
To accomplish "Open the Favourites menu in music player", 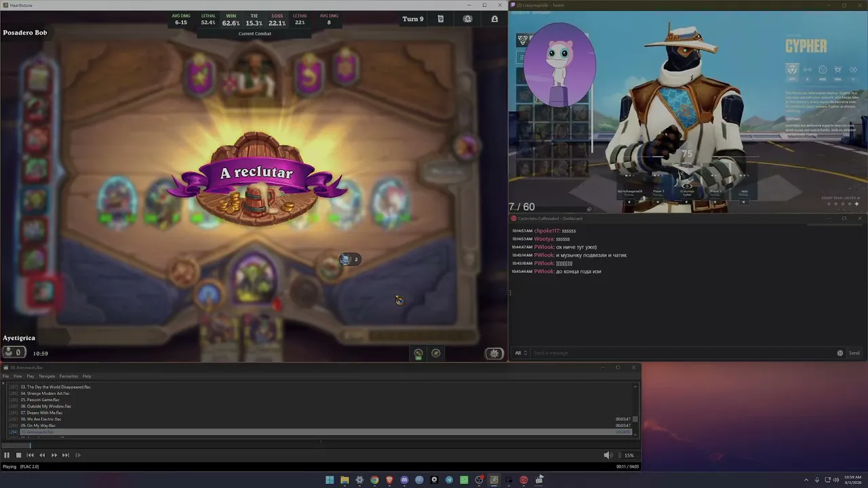I will pyautogui.click(x=68, y=376).
